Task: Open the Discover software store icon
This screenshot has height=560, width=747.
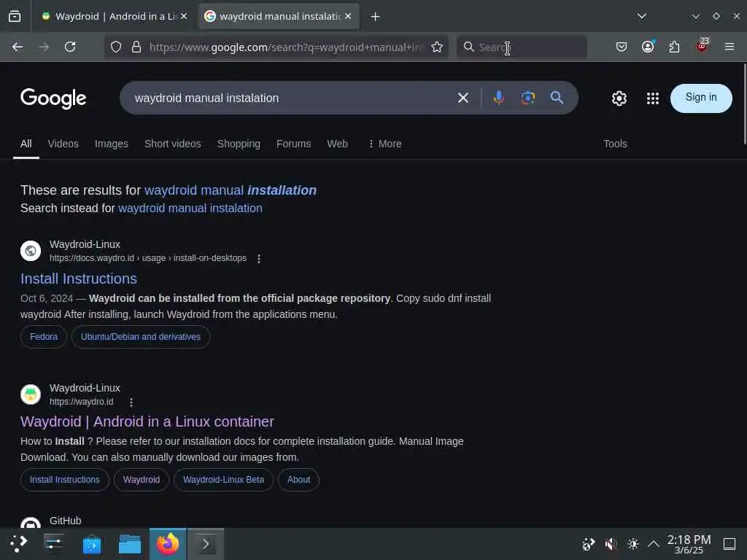Action: (x=91, y=544)
